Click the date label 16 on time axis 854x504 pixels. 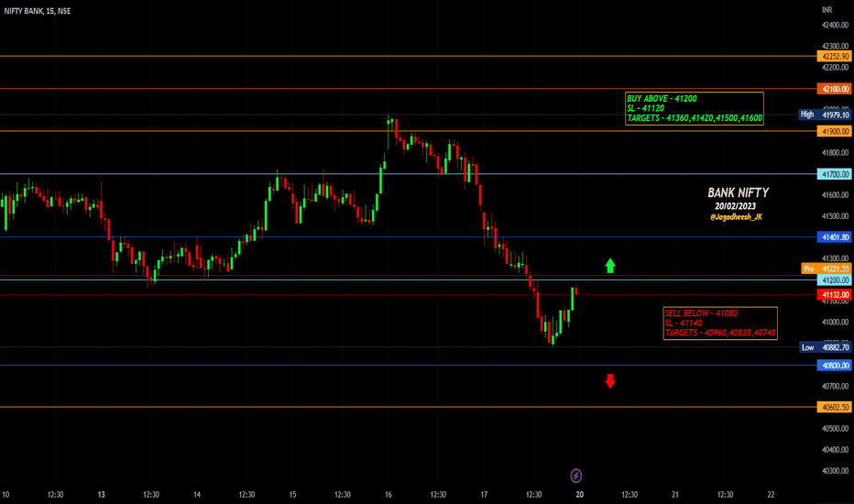(x=389, y=495)
